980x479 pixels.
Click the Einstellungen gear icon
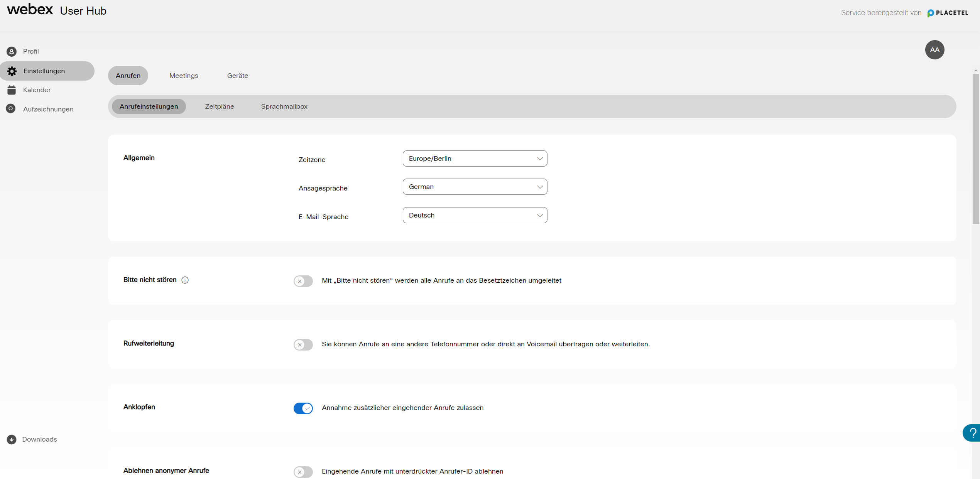(12, 71)
